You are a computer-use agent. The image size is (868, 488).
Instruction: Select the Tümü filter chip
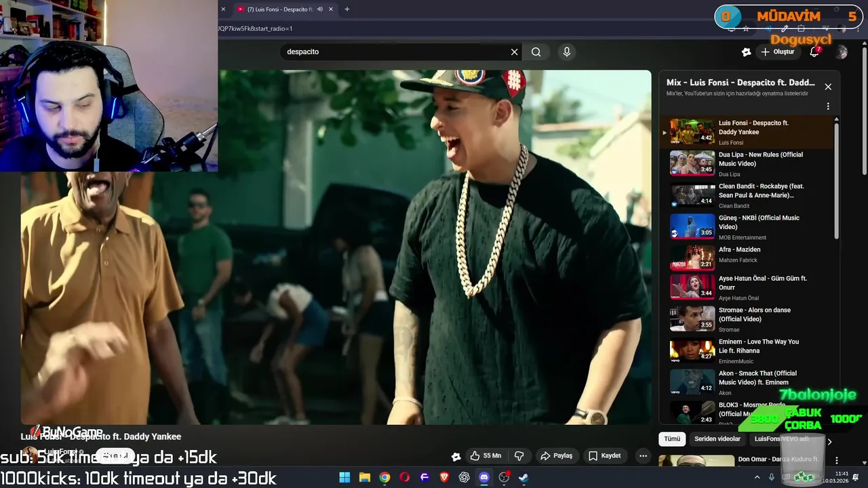[672, 439]
